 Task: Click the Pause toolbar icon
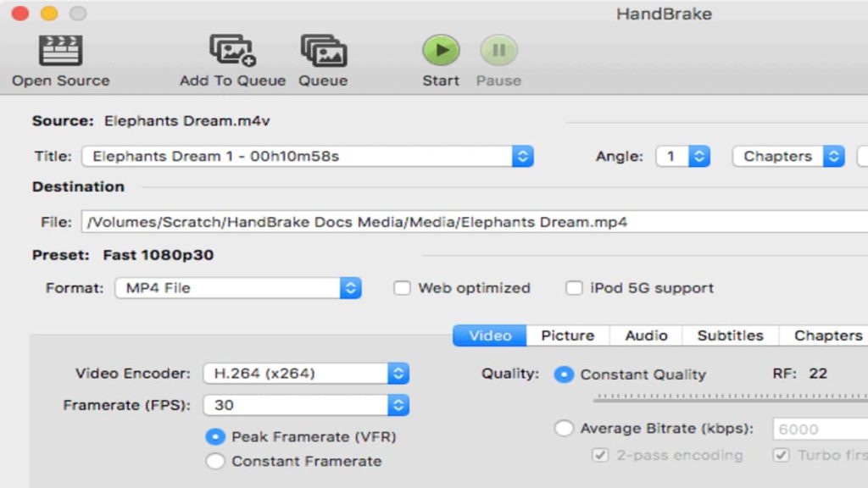498,50
